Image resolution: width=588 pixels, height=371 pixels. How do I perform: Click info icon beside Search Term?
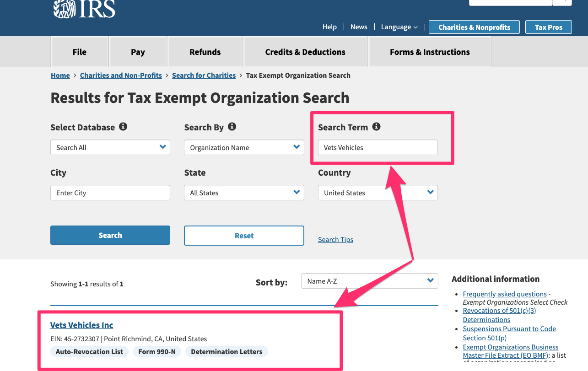(x=376, y=127)
